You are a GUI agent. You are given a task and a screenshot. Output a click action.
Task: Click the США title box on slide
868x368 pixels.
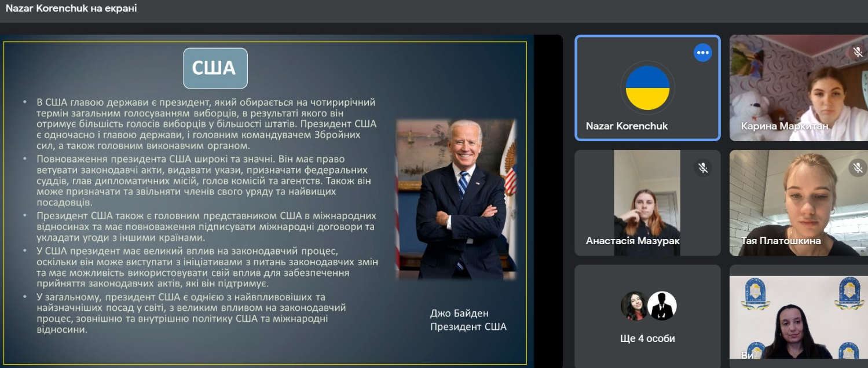[215, 68]
